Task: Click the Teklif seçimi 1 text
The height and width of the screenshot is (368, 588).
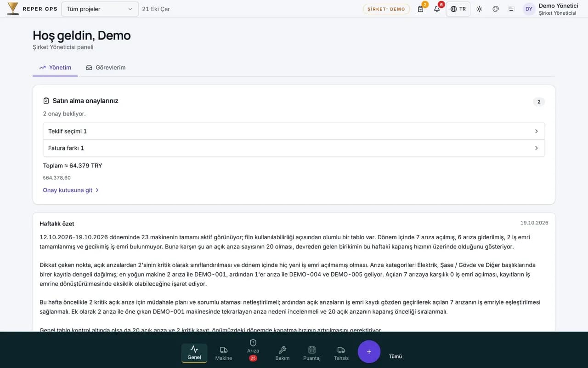Action: point(68,131)
